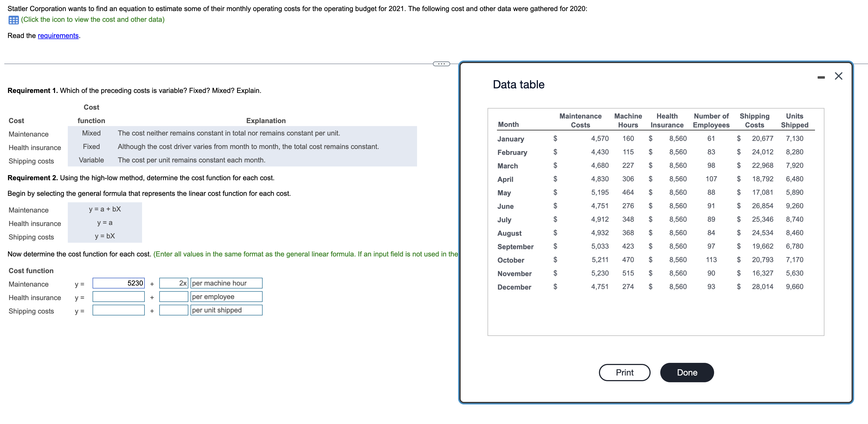Open the ellipsis options button above the divider
Image resolution: width=868 pixels, height=424 pixels.
click(x=442, y=64)
